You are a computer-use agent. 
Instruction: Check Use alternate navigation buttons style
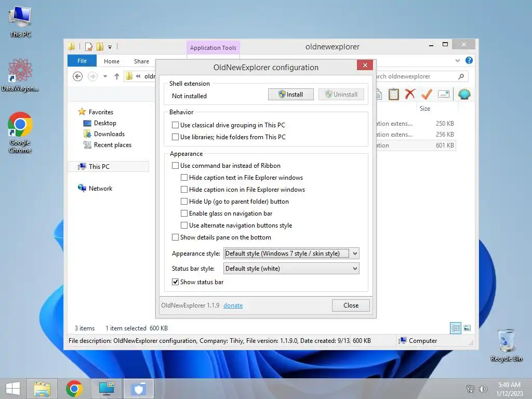coord(184,225)
